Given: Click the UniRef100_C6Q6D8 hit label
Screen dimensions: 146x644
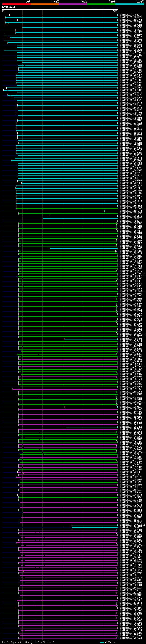Looking at the screenshot, I should [131, 223].
